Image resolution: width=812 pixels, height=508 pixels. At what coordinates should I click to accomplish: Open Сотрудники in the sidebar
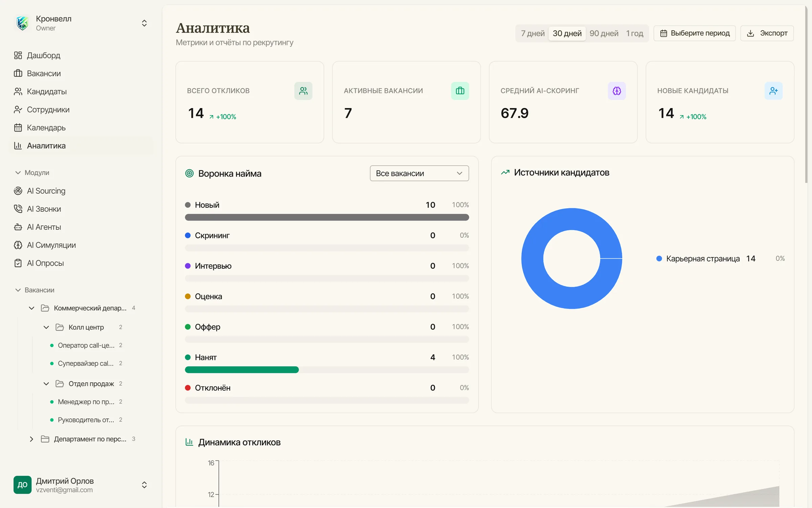81,109
